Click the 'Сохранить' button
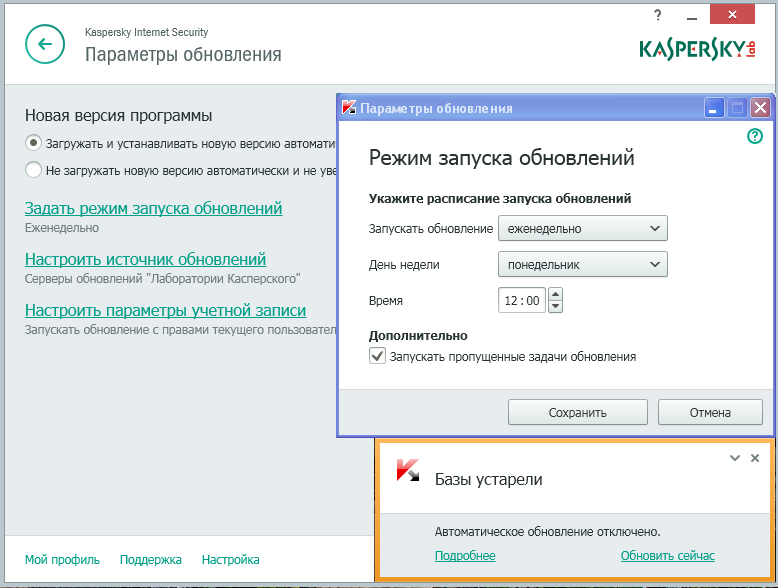 (x=578, y=412)
